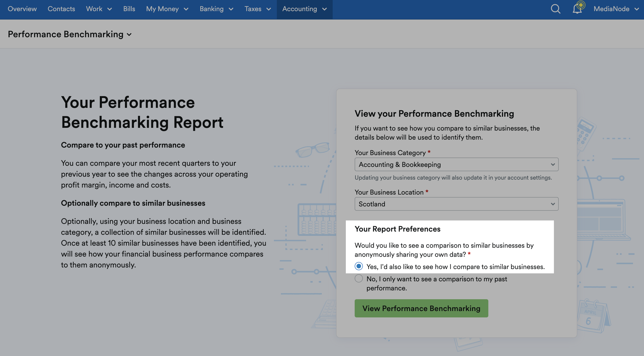Click 'Your Report Preferences' heading
Image resolution: width=644 pixels, height=356 pixels.
point(398,229)
